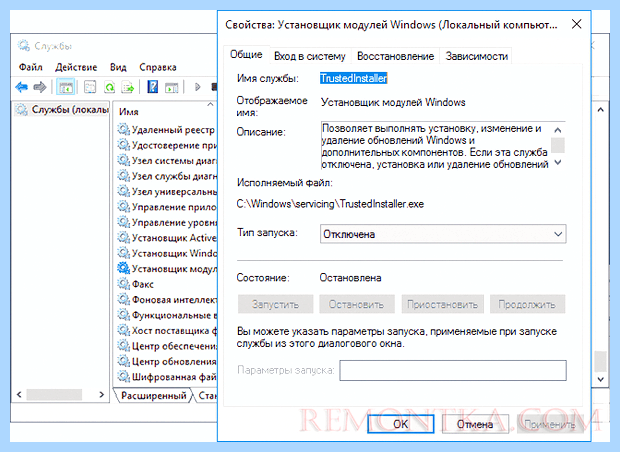Click the Export list toolbar icon
The image size is (620, 452).
(128, 87)
